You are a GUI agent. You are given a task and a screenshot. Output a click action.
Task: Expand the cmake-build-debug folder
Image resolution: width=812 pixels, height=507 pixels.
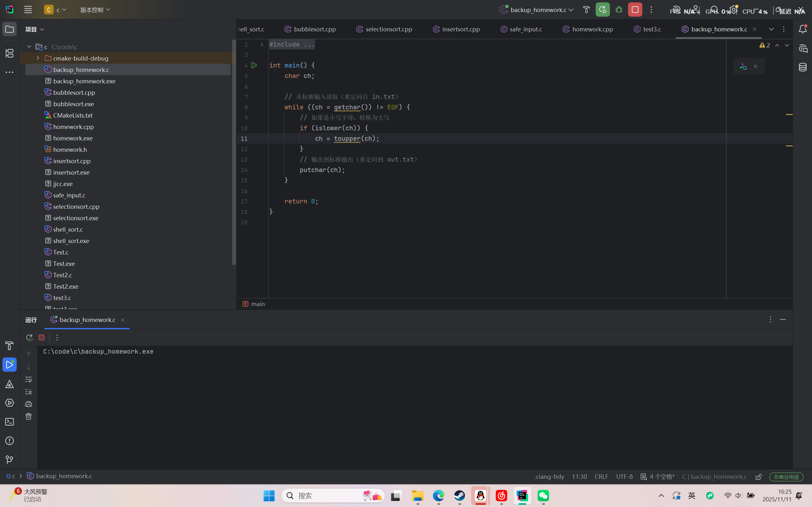tap(38, 58)
